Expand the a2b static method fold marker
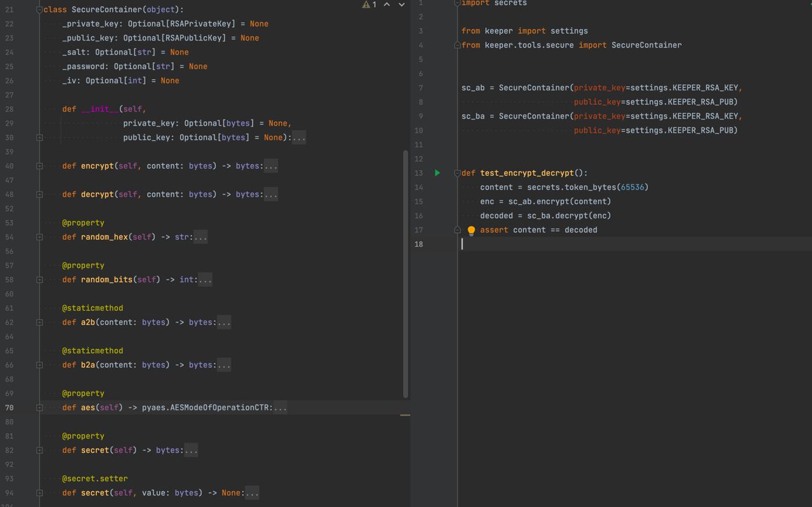Viewport: 812px width, 507px height. (x=39, y=322)
